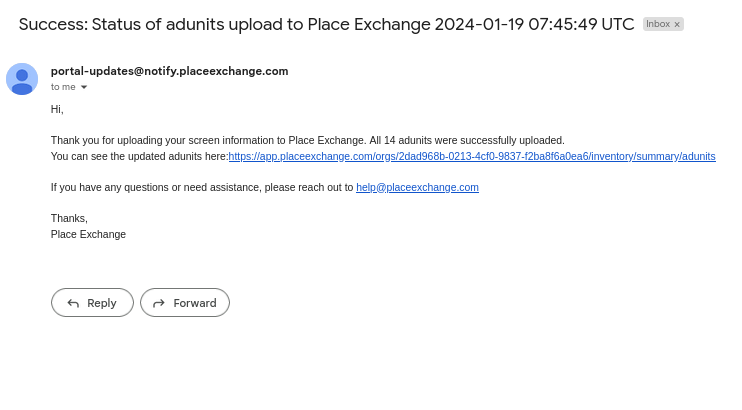Click the Forward button
Image resolution: width=742 pixels, height=410 pixels.
185,303
